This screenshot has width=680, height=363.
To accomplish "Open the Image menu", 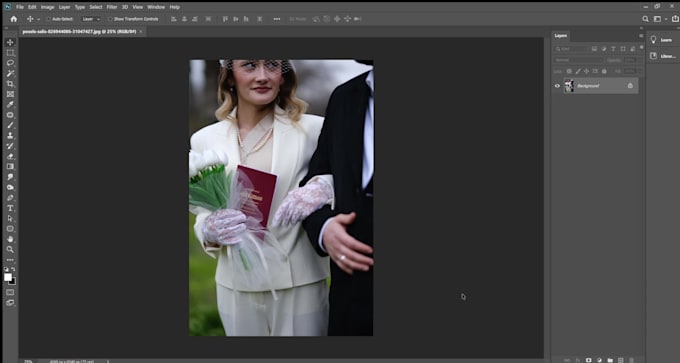I will click(x=47, y=7).
